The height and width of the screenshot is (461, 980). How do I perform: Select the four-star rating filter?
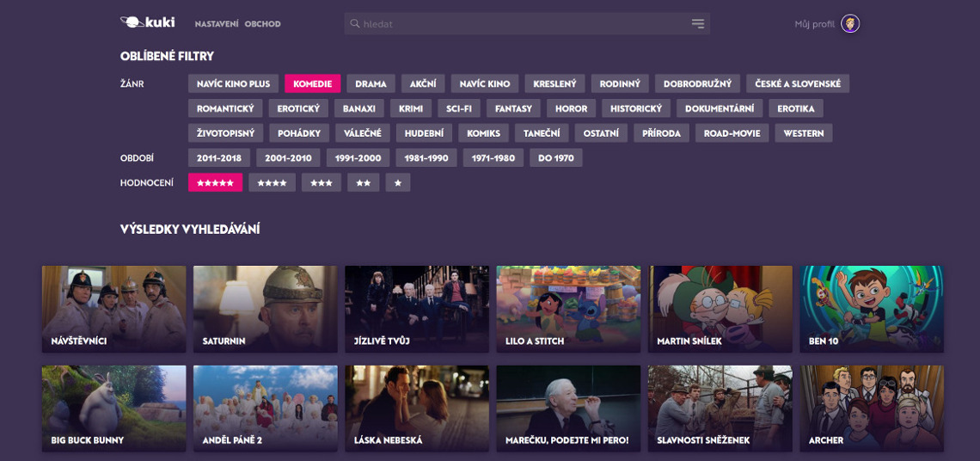pos(272,182)
